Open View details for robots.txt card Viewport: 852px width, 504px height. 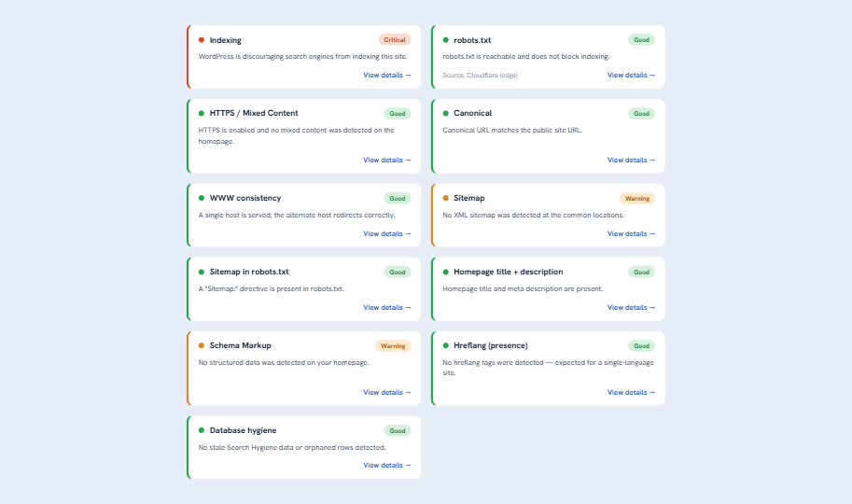pyautogui.click(x=631, y=75)
